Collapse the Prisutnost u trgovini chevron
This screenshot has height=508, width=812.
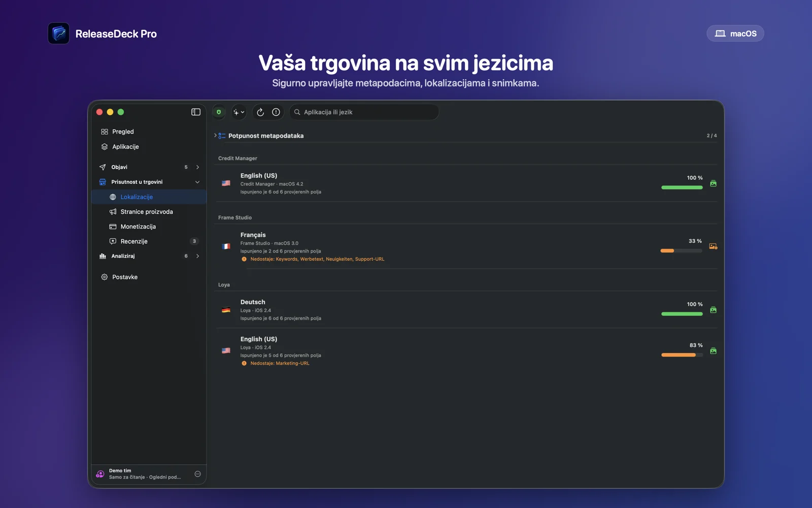pyautogui.click(x=197, y=182)
